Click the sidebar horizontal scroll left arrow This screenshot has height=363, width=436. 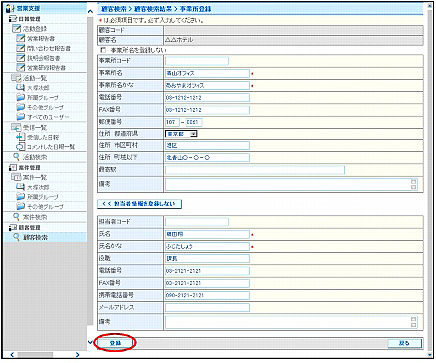tap(12, 354)
